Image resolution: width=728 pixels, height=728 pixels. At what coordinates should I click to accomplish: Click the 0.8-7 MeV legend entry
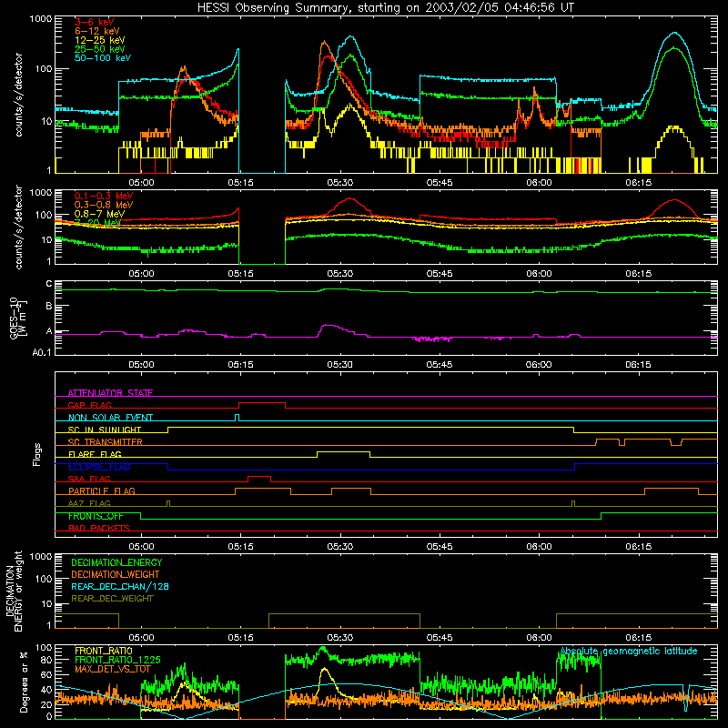point(99,214)
